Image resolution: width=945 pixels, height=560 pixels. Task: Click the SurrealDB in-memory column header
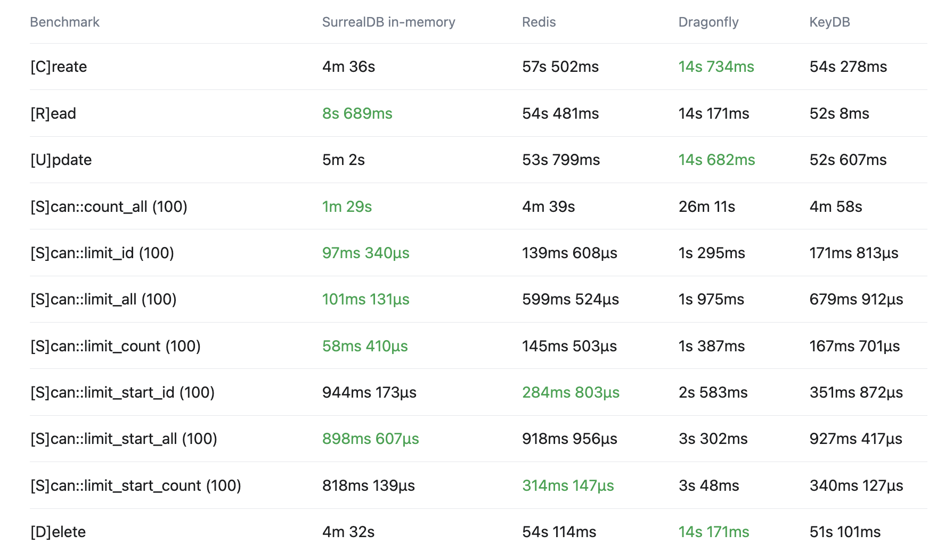tap(388, 22)
